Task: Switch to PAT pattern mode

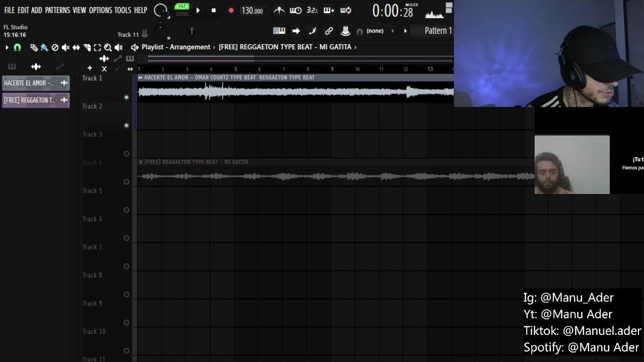Action: click(x=182, y=7)
